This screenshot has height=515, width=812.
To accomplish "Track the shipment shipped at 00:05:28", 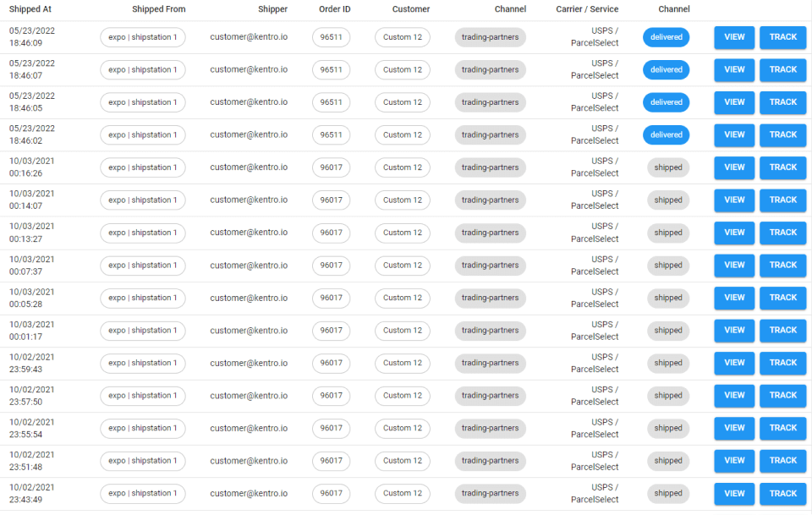I will 782,299.
